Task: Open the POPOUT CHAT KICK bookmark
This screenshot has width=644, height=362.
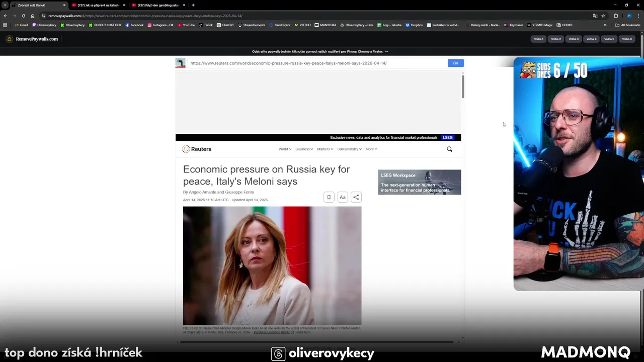Action: coord(105,25)
